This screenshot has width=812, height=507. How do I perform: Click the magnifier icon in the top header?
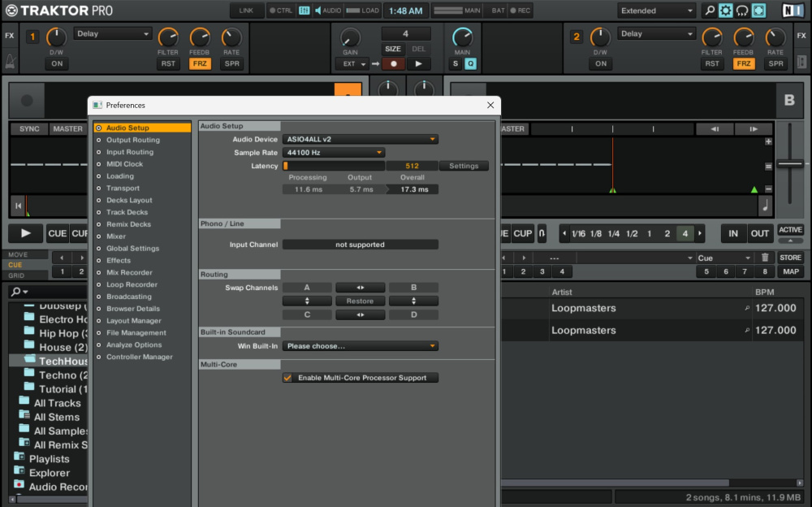coord(709,11)
